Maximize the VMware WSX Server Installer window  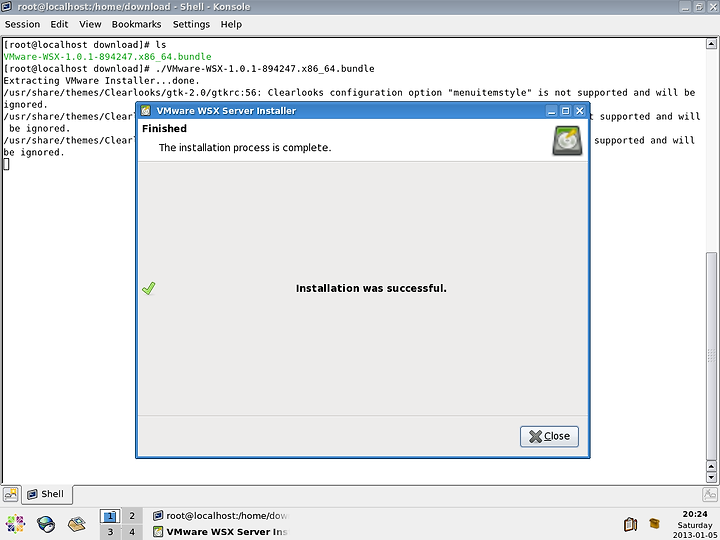click(565, 111)
